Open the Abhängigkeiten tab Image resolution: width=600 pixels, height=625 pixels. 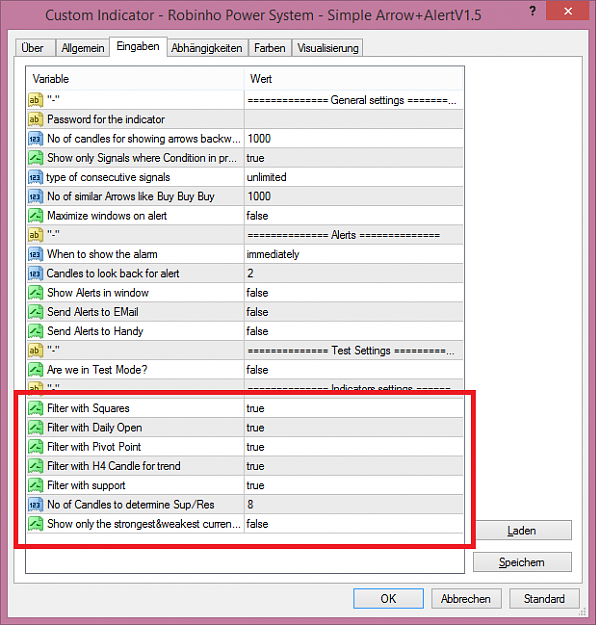[207, 48]
